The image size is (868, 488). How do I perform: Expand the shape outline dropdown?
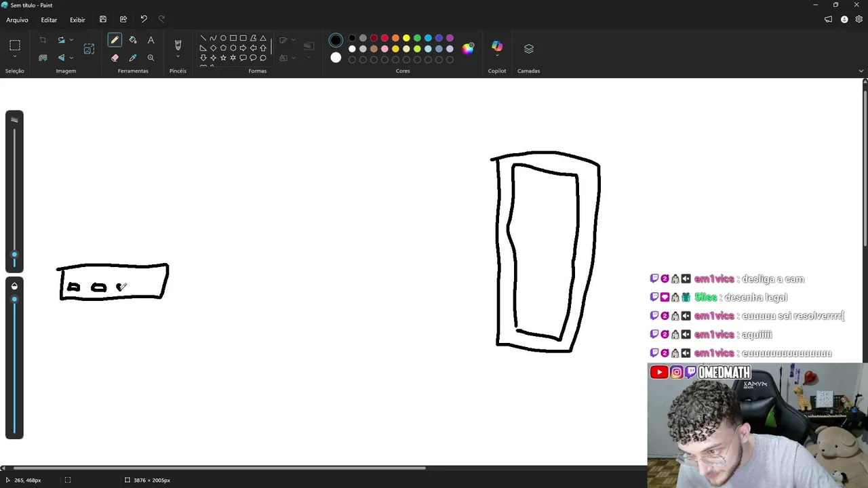point(293,40)
